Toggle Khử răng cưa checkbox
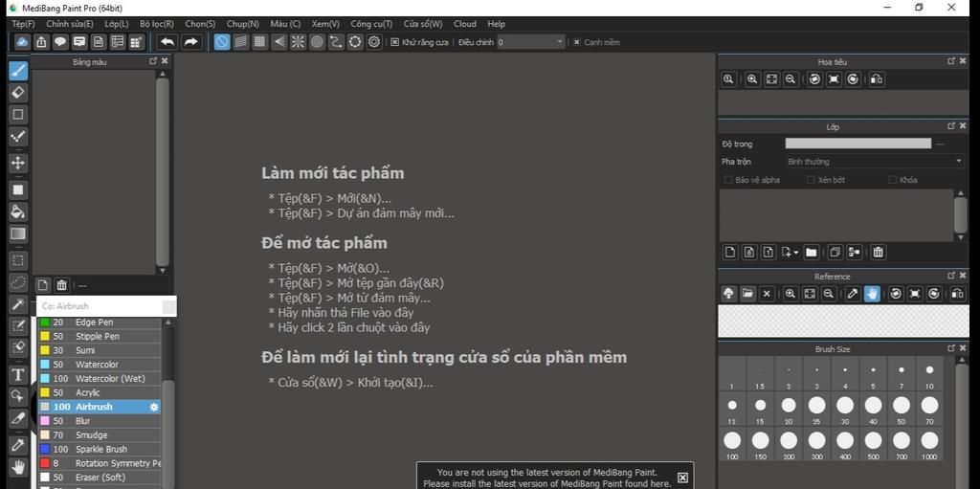Screen dimensions: 980x489 395,42
